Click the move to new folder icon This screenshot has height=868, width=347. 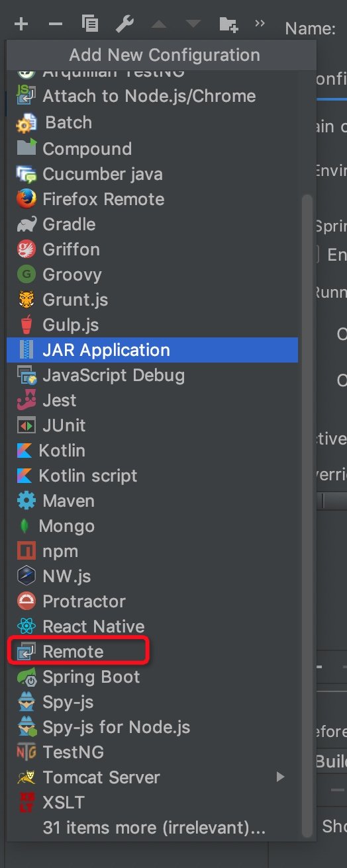[228, 25]
